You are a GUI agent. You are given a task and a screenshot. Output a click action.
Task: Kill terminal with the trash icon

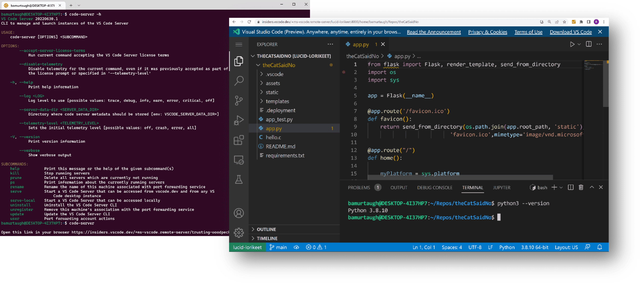581,187
